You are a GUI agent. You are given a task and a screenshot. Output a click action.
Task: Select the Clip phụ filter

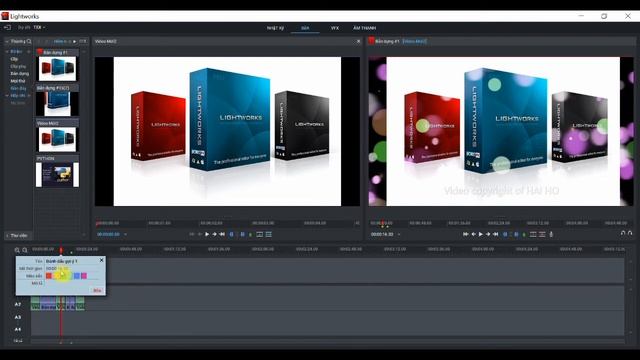point(18,66)
